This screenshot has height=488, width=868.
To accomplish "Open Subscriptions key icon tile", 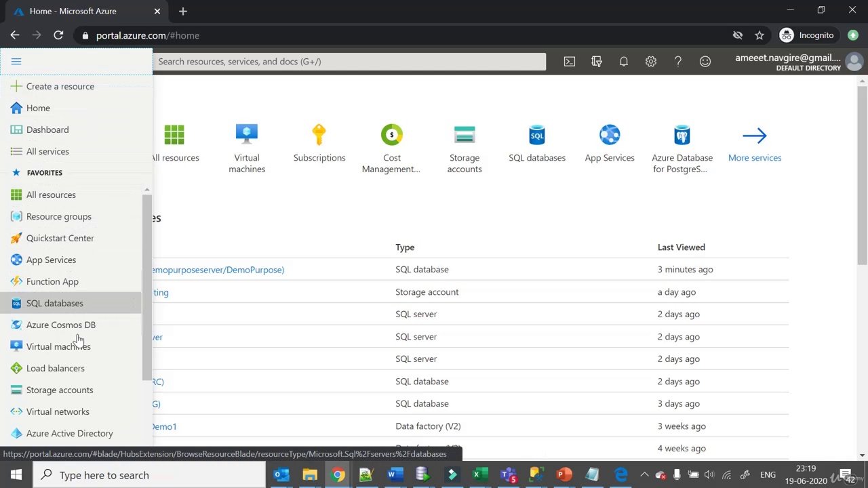I will 319,143.
